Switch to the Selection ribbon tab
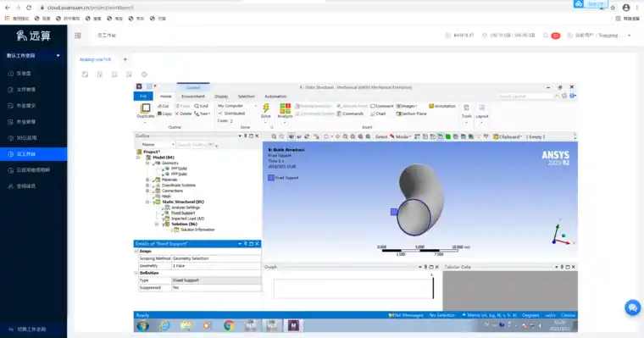This screenshot has height=338, width=644. (x=247, y=96)
